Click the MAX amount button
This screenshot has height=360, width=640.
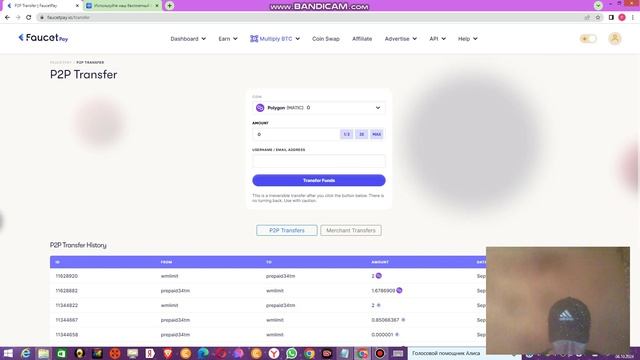pos(377,134)
